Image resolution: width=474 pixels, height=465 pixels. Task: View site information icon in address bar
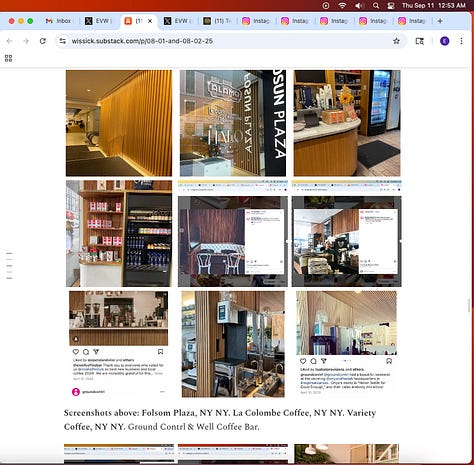pos(63,41)
